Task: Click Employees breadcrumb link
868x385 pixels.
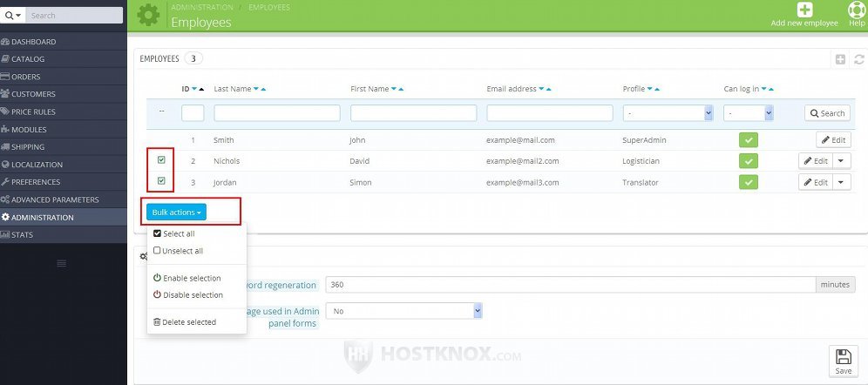Action: click(x=269, y=7)
